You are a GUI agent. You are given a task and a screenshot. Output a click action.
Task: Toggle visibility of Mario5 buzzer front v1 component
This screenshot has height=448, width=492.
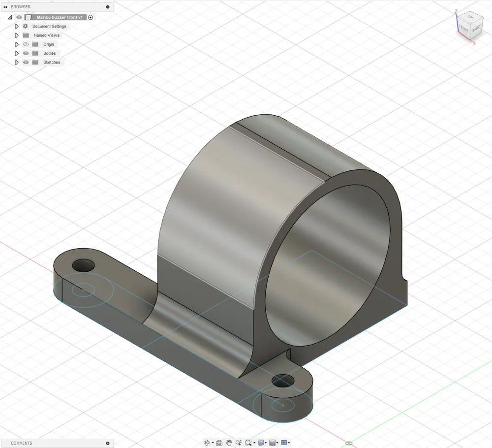tap(19, 17)
